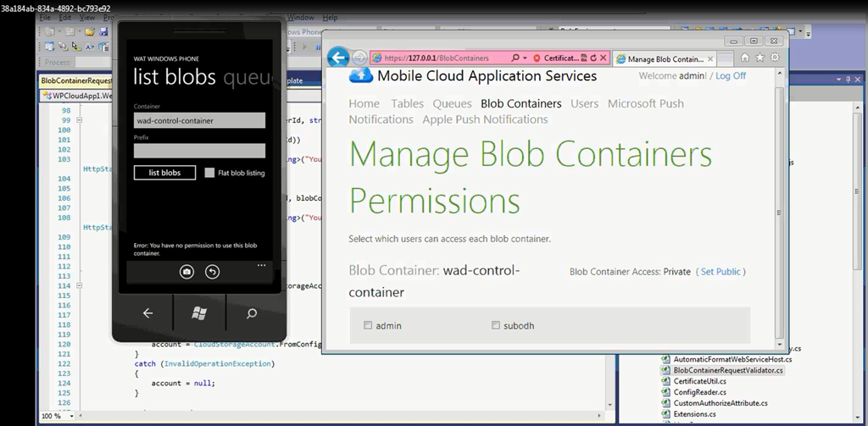The height and width of the screenshot is (426, 868).
Task: Navigate to Home on the web page
Action: 364,103
